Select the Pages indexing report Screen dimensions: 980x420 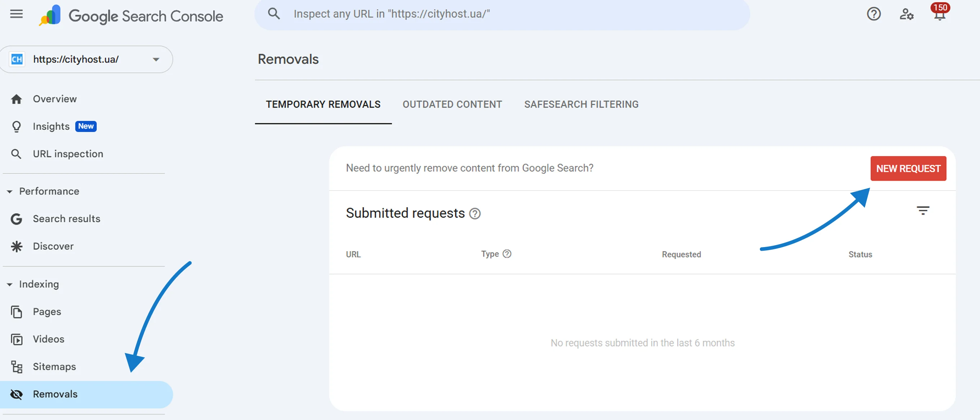[x=46, y=311]
